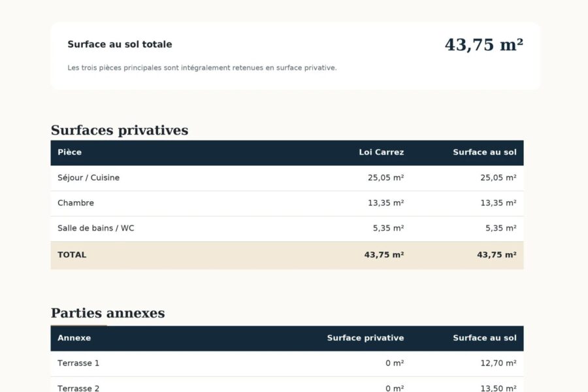This screenshot has height=392, width=588.
Task: Select the "Salle de bains / WC" row label
Action: tap(95, 228)
